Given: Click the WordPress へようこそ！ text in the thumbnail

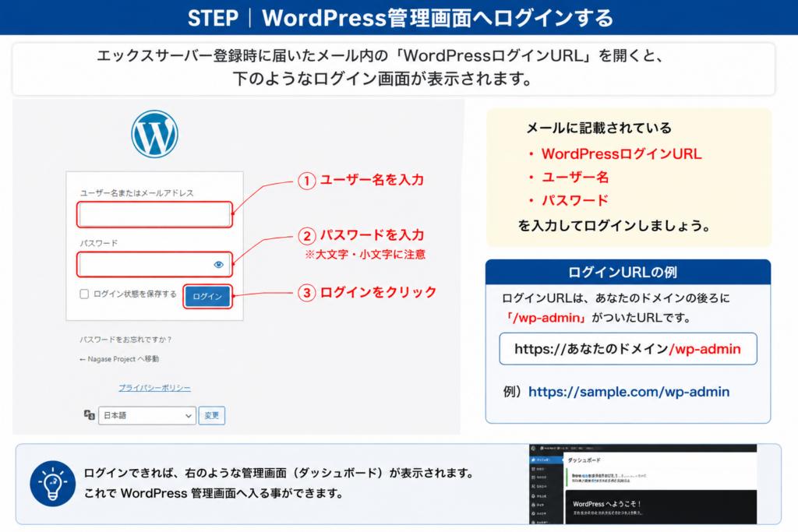Looking at the screenshot, I should (x=606, y=504).
